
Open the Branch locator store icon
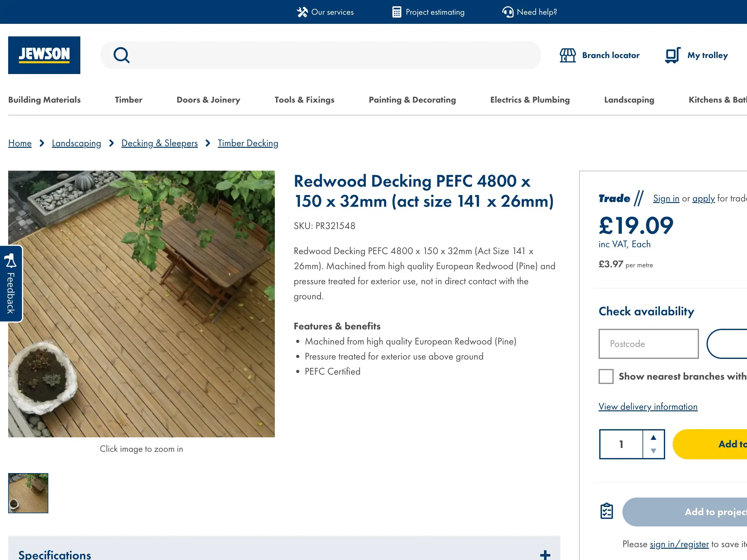point(568,55)
